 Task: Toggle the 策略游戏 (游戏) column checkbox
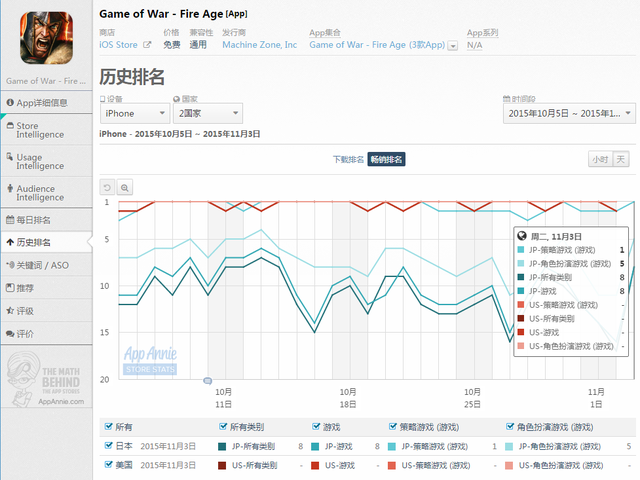(393, 427)
